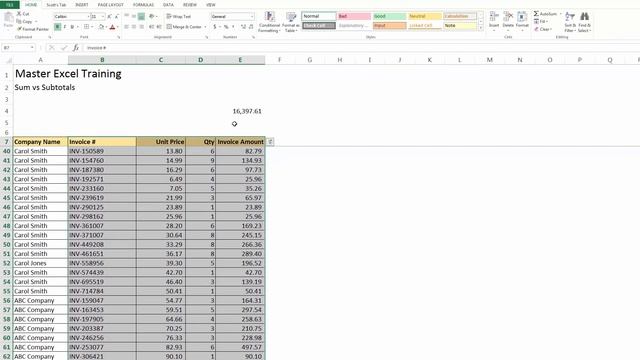The image size is (640, 360).
Task: Apply the Neutral cell style
Action: pos(425,16)
